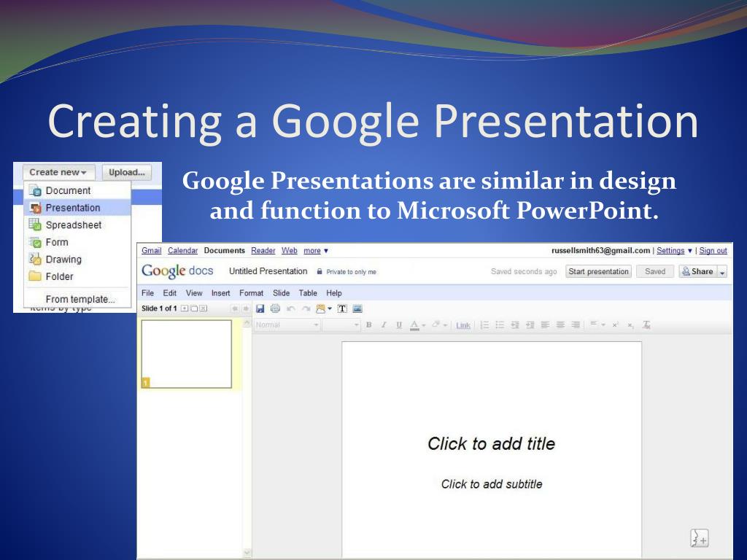
Task: Open the Create new dropdown
Action: tap(58, 173)
